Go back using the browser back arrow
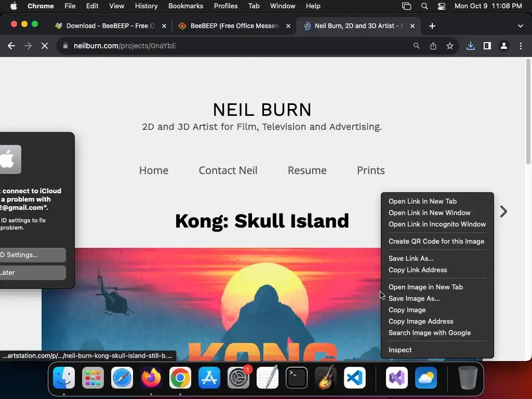 click(11, 46)
